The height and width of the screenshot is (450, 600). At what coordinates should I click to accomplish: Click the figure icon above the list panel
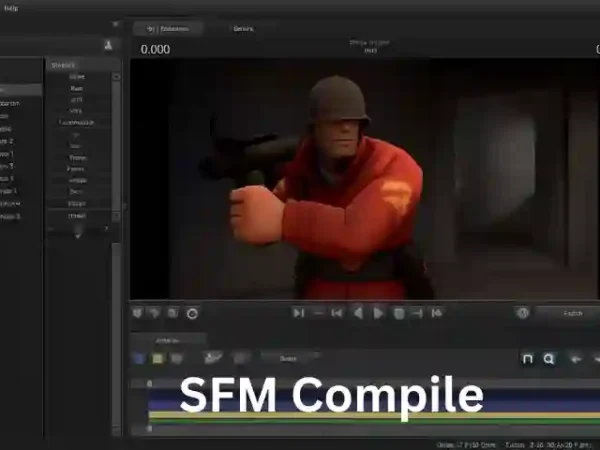[x=108, y=45]
